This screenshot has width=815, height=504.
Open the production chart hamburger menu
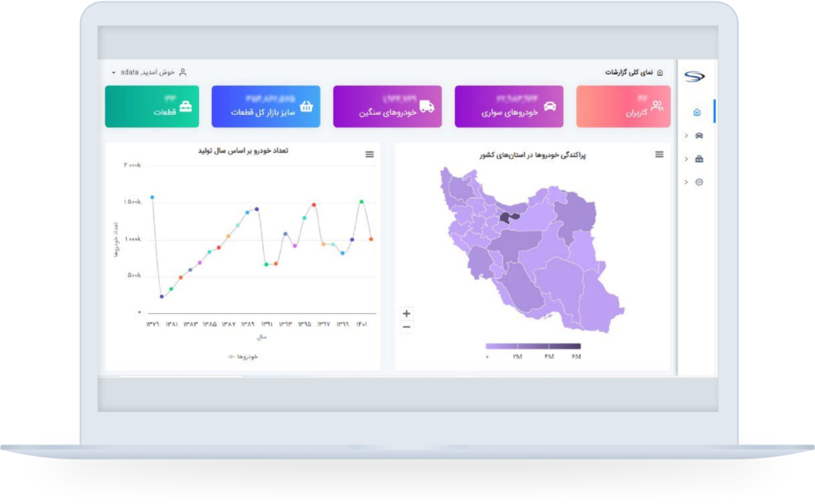tap(370, 154)
